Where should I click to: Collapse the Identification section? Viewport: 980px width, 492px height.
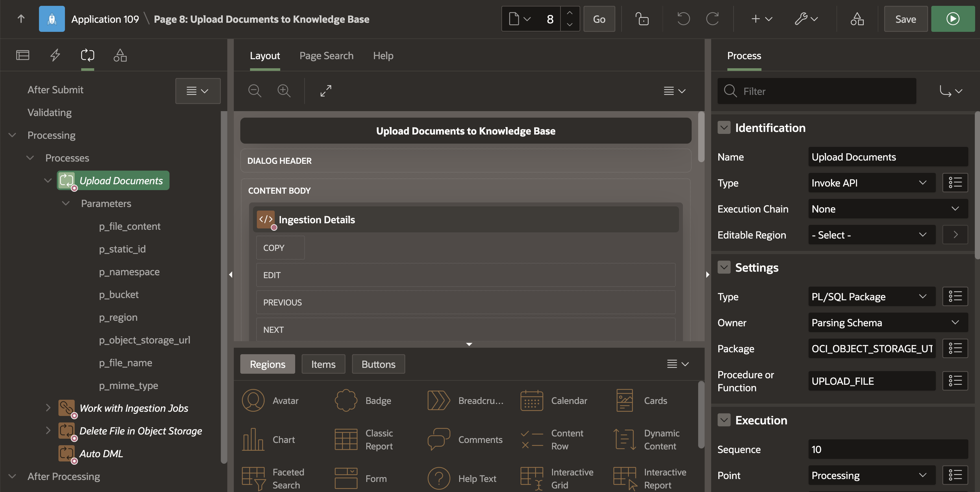[x=723, y=128]
